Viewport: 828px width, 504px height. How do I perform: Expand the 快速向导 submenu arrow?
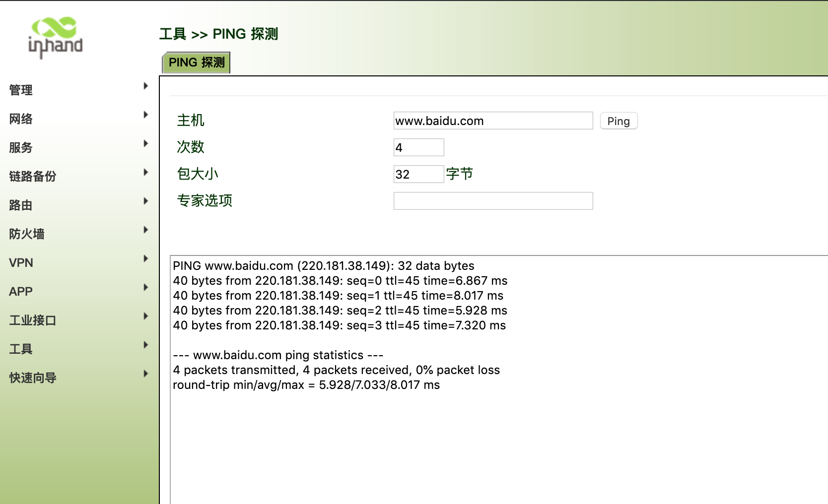click(x=145, y=374)
